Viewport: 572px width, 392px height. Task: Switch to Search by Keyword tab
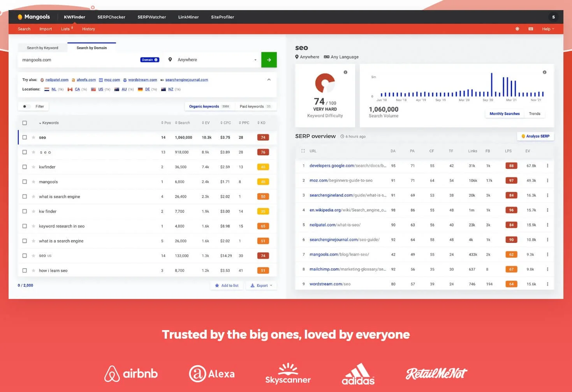coord(42,48)
